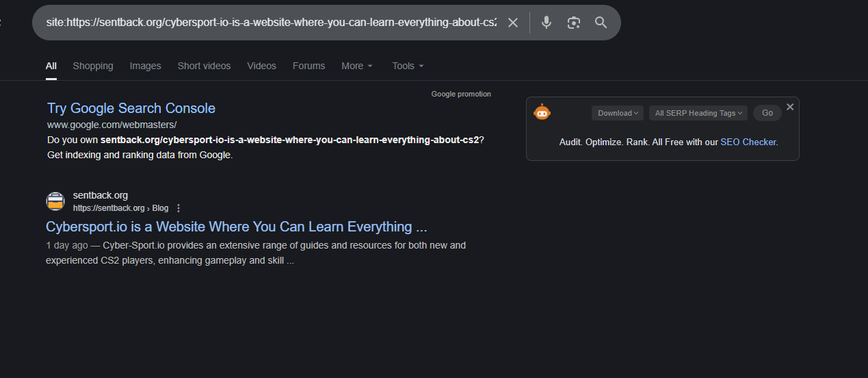Focus the search query input field
This screenshot has height=378, width=868.
tap(271, 23)
